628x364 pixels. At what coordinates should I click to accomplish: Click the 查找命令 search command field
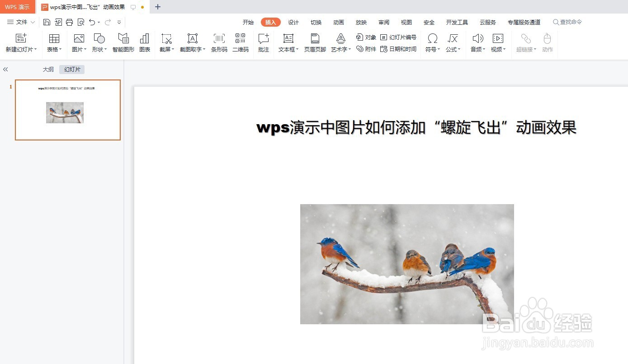tap(567, 22)
